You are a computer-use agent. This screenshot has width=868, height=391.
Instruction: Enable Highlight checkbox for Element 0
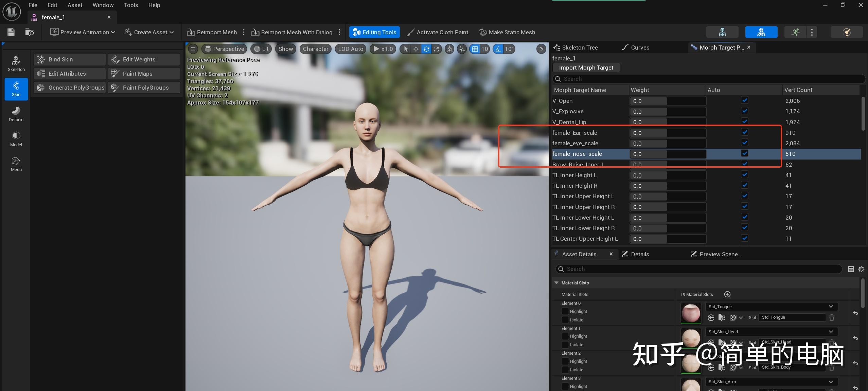[x=565, y=311]
